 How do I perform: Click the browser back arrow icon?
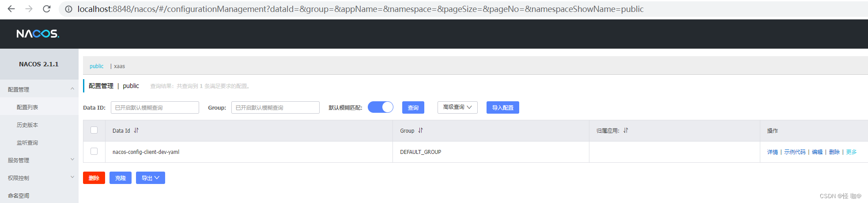coord(11,9)
